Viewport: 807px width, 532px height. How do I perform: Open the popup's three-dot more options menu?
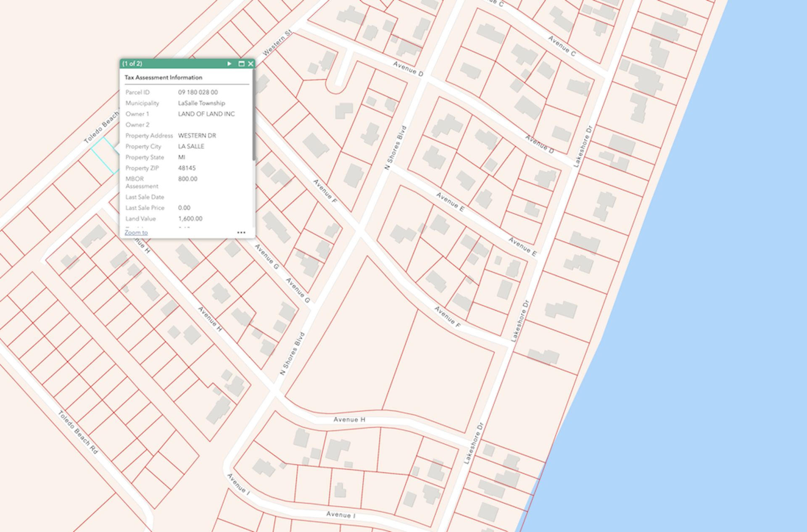(x=241, y=232)
